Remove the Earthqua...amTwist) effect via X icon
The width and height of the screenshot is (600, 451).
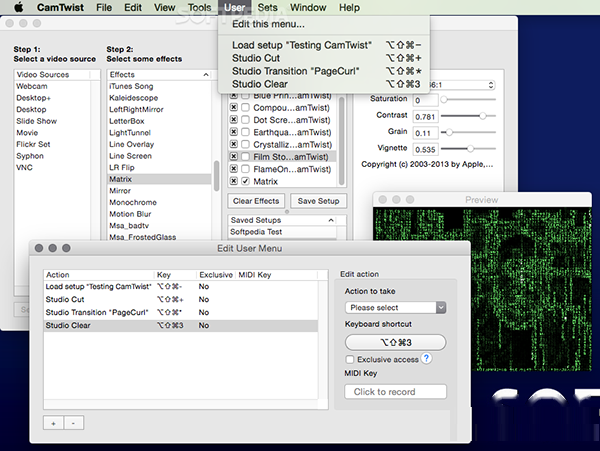tap(234, 132)
